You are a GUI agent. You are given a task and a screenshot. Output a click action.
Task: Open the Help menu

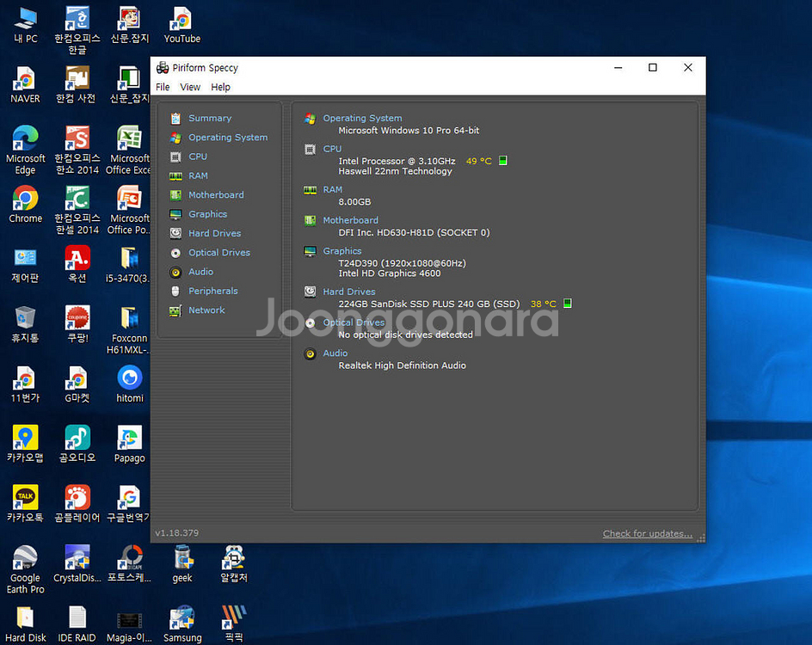pyautogui.click(x=220, y=87)
